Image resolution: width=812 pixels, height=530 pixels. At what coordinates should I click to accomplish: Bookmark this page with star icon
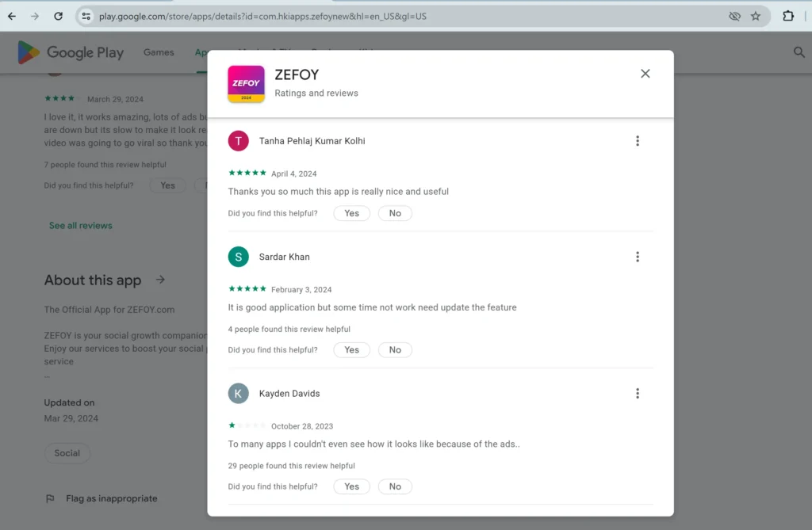point(756,16)
